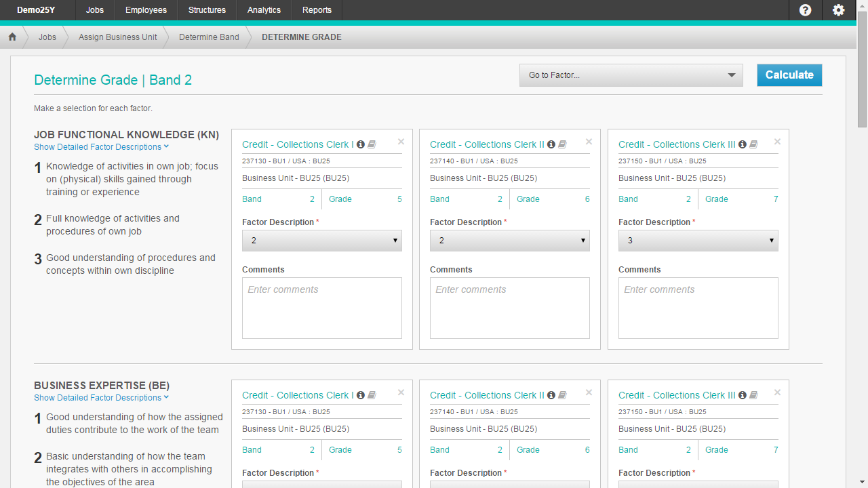Open the info icon on Credit - Collections Clerk III card
This screenshot has width=868, height=488.
(742, 144)
